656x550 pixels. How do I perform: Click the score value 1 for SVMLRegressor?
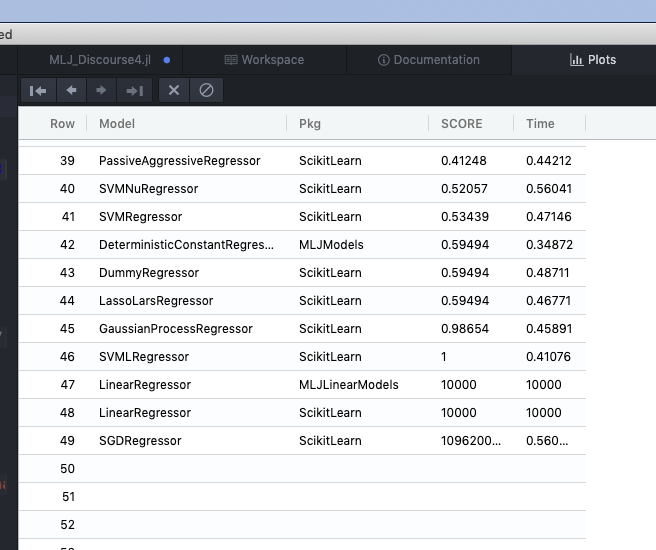click(x=444, y=357)
